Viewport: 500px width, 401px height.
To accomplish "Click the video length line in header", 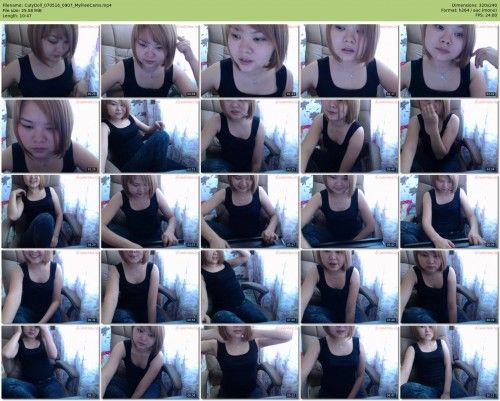I will click(17, 15).
